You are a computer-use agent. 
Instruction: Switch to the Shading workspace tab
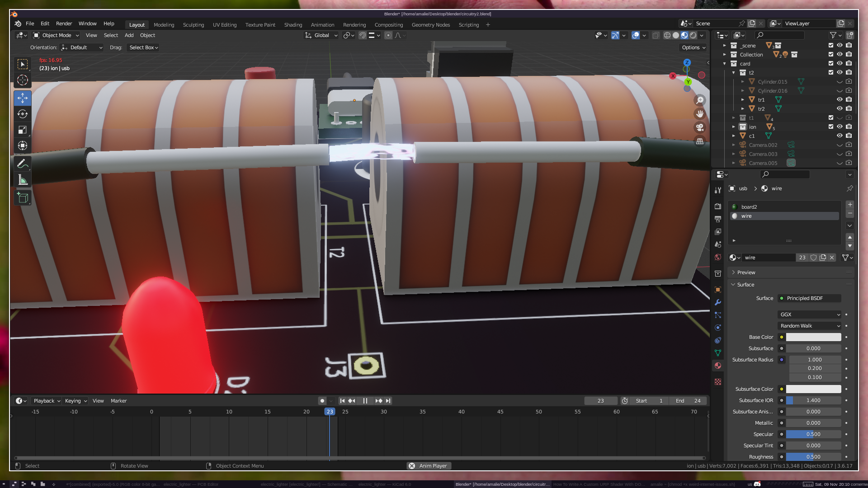(293, 25)
